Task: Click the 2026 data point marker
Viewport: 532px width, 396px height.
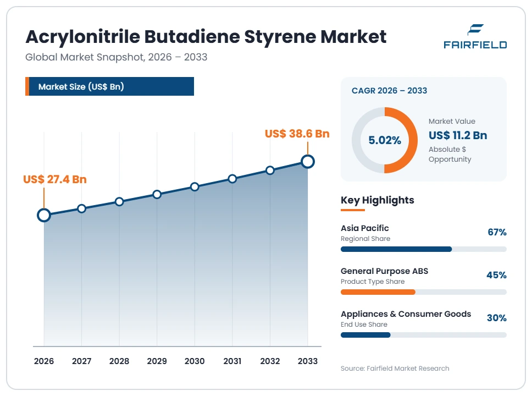Action: point(44,215)
